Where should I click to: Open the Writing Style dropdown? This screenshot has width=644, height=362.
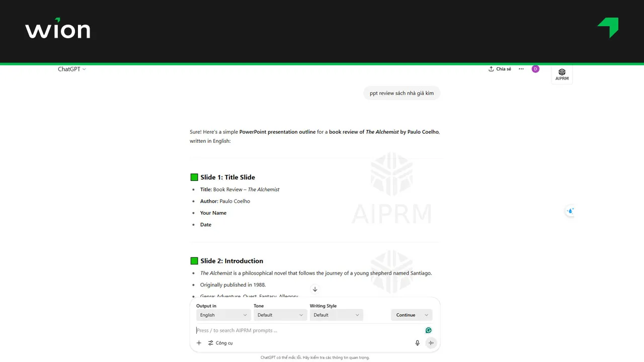336,315
